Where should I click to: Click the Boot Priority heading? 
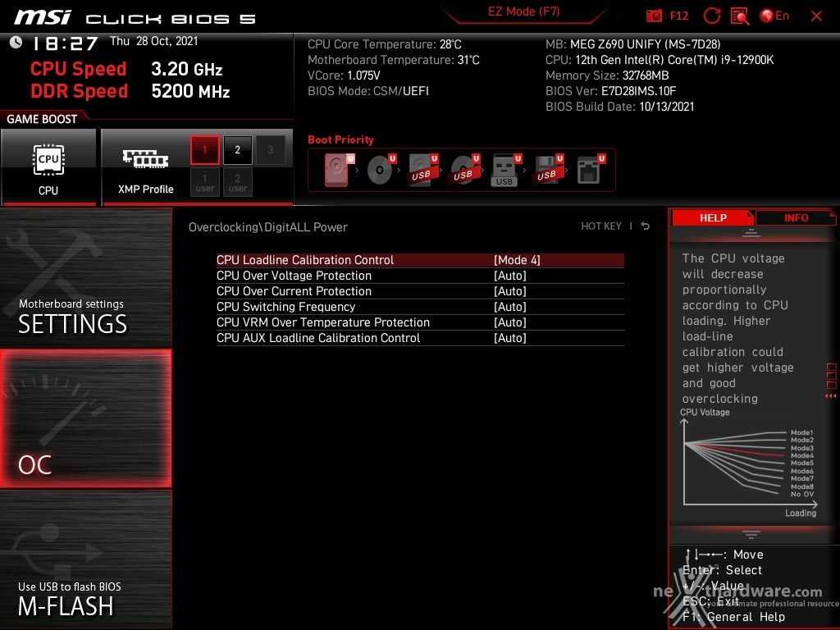pos(340,139)
